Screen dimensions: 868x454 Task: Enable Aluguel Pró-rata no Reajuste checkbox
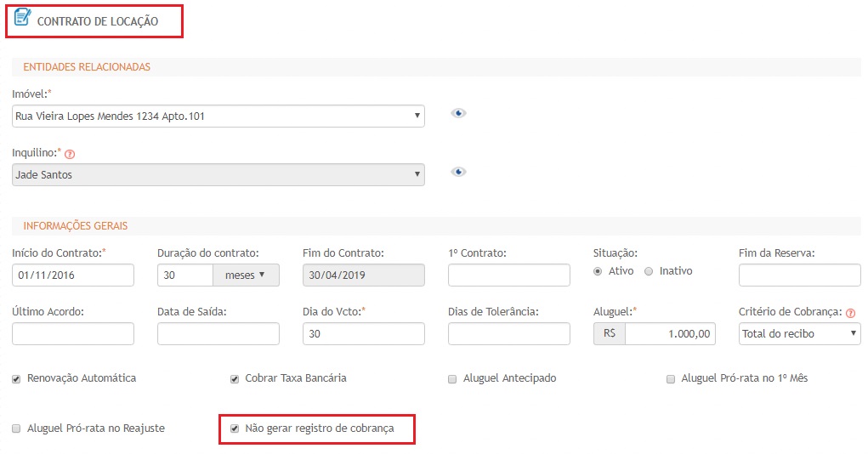[x=16, y=428]
